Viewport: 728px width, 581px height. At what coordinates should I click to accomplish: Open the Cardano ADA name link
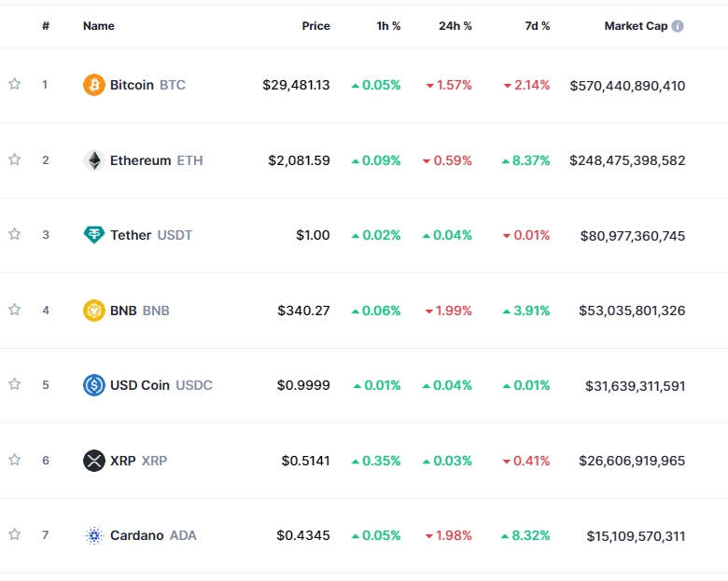(x=153, y=535)
